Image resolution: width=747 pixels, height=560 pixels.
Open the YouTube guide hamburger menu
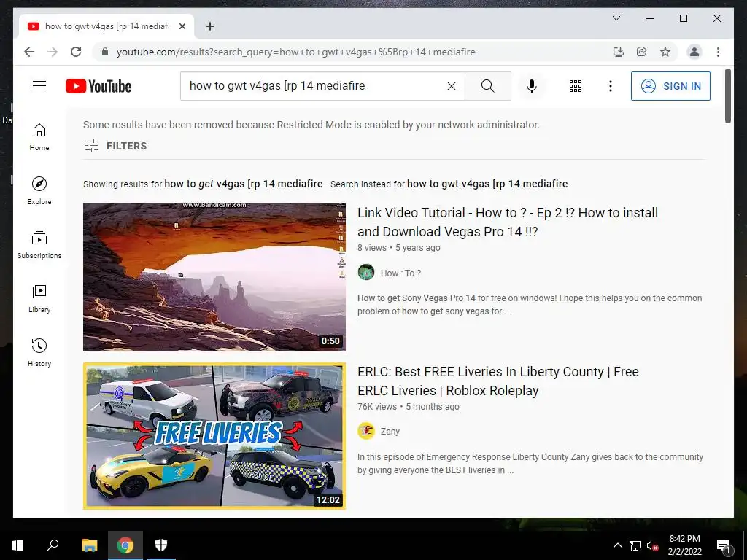click(x=39, y=86)
